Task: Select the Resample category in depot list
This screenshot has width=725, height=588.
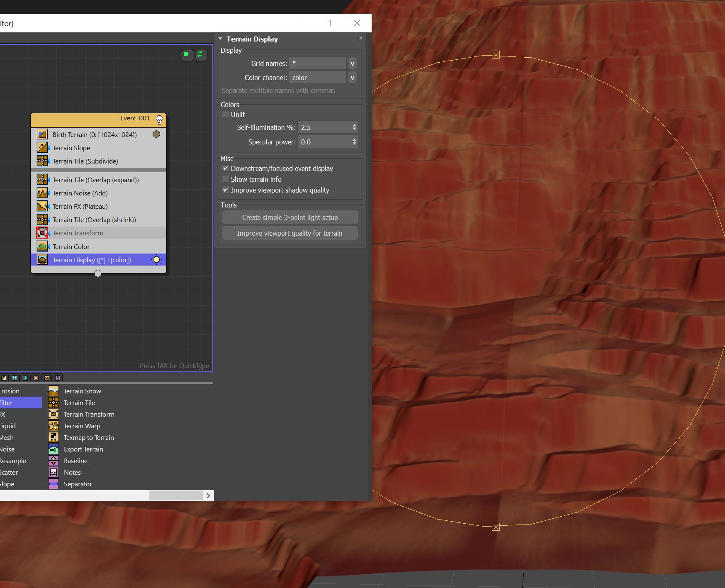Action: tap(13, 461)
